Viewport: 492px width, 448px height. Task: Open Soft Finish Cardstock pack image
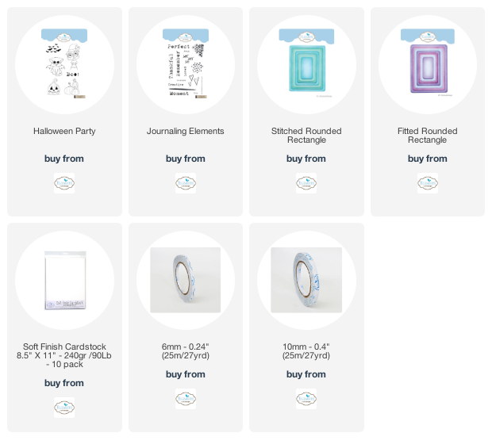(65, 280)
